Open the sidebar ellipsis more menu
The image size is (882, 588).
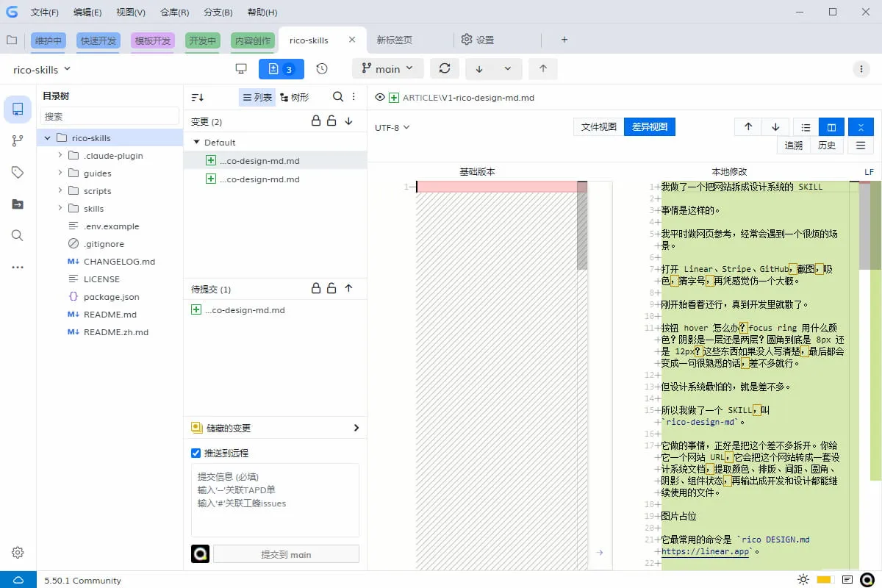click(18, 268)
